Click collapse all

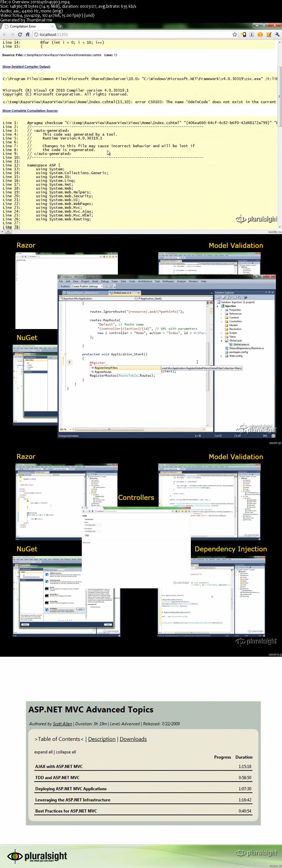coord(66,752)
